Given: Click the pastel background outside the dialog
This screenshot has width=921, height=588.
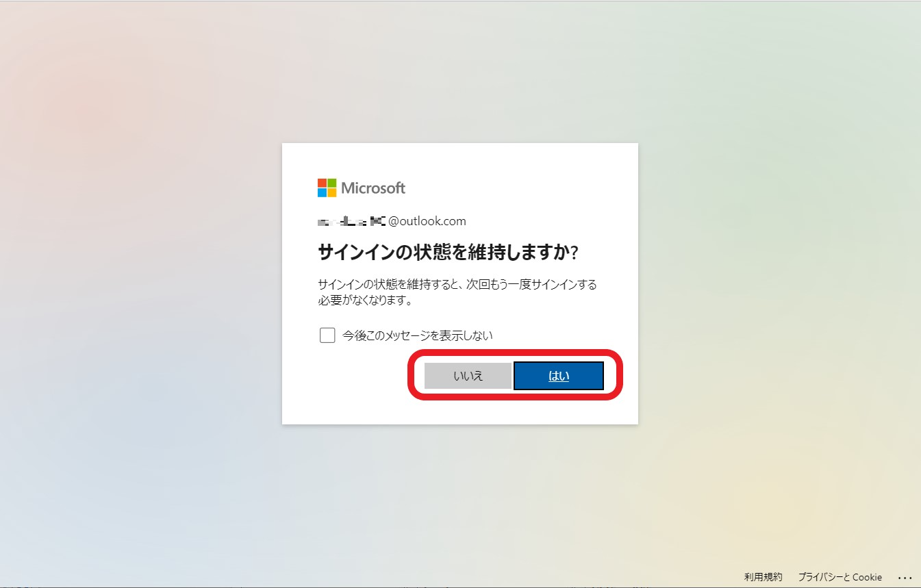Looking at the screenshot, I should 137,274.
